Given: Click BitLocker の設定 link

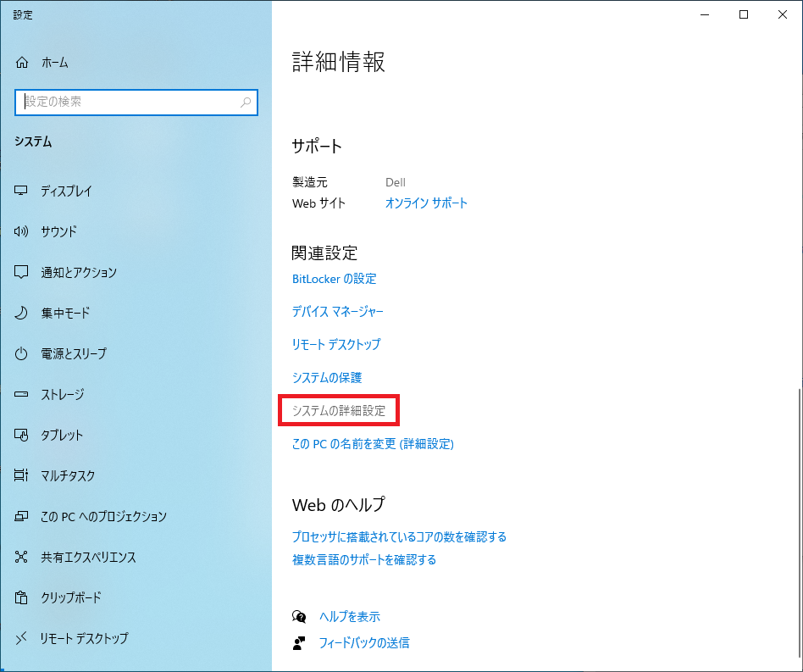Looking at the screenshot, I should point(332,279).
